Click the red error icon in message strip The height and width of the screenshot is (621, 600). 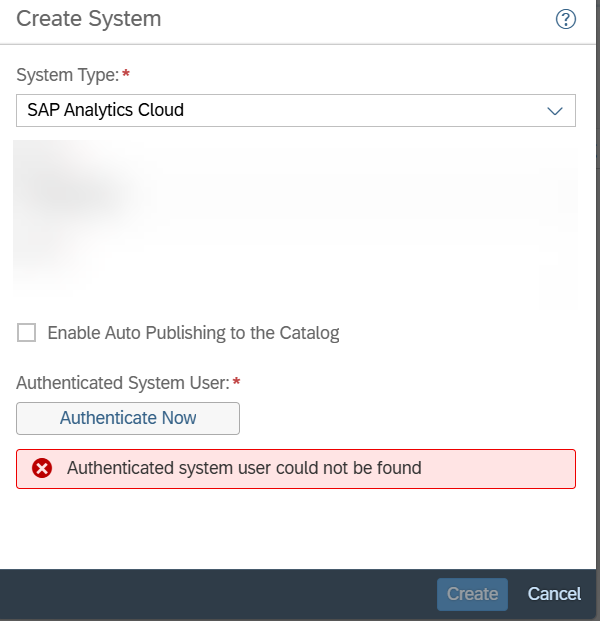(42, 468)
